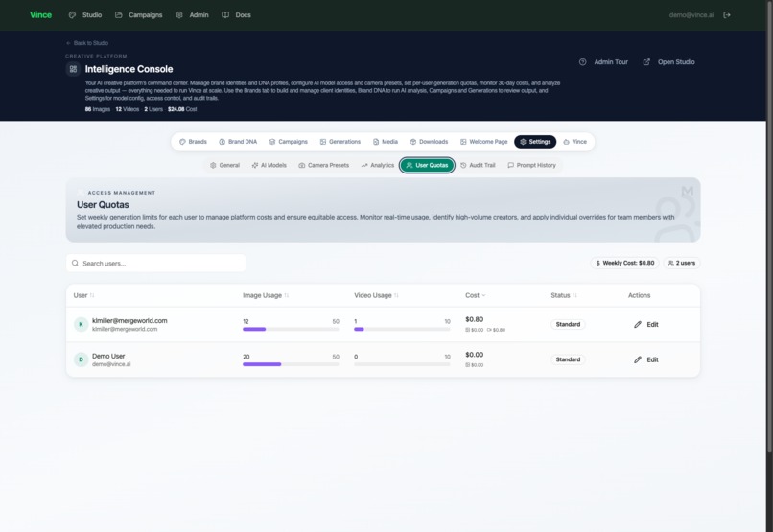The image size is (773, 532).
Task: Click the 86 Images stat
Action: (98, 109)
